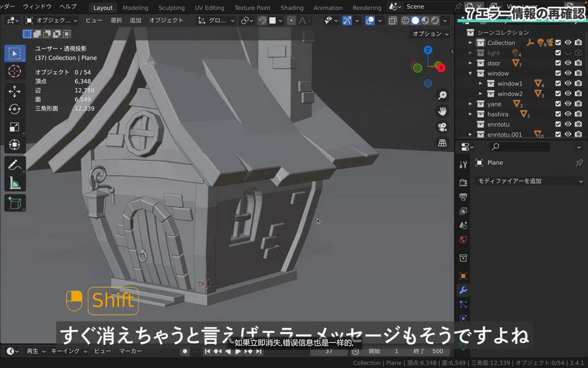Screen dimensions: 588x368
Task: Select the Annotate pencil tool
Action: 15,165
